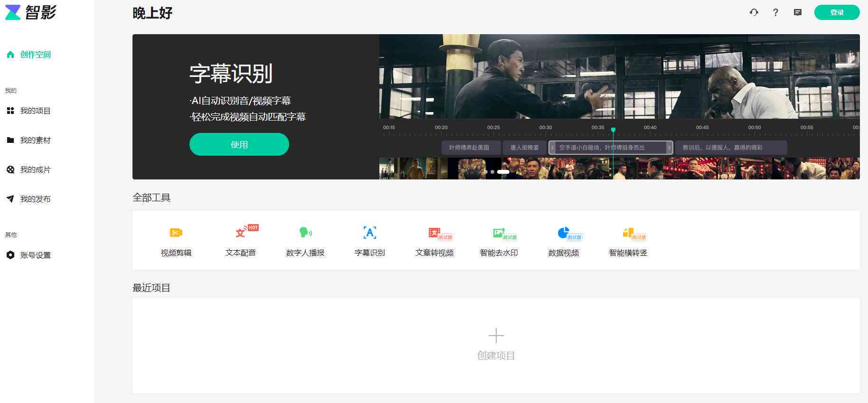Click the 最近项目 section heading

pos(151,288)
